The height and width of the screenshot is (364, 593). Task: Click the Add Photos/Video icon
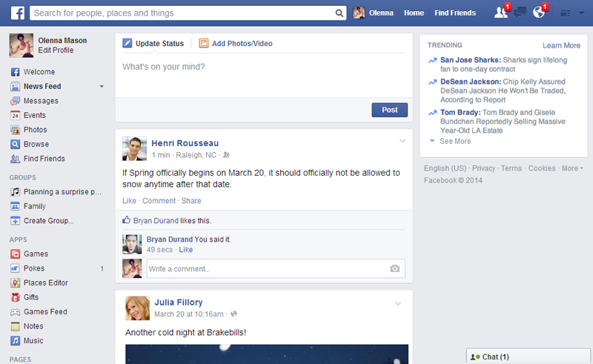coord(203,43)
